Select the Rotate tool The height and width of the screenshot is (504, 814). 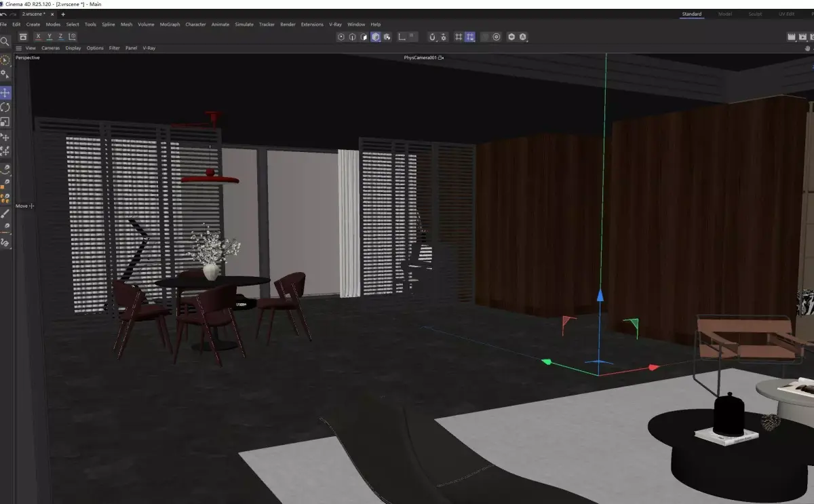click(5, 107)
